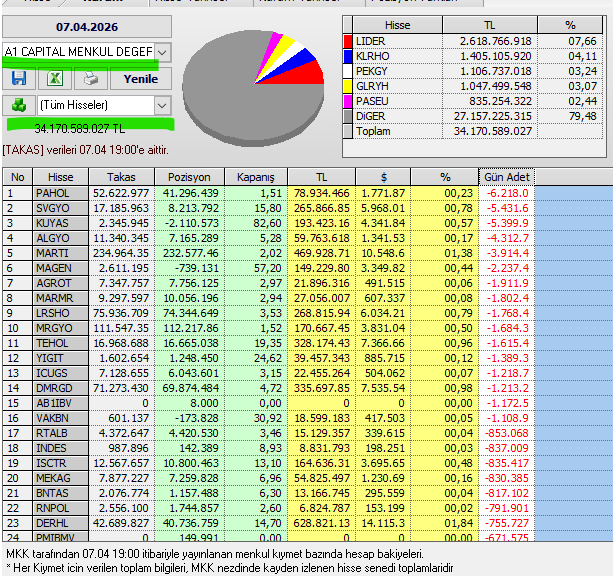Select the MARTI stock cell
The image size is (613, 576).
coord(61,253)
